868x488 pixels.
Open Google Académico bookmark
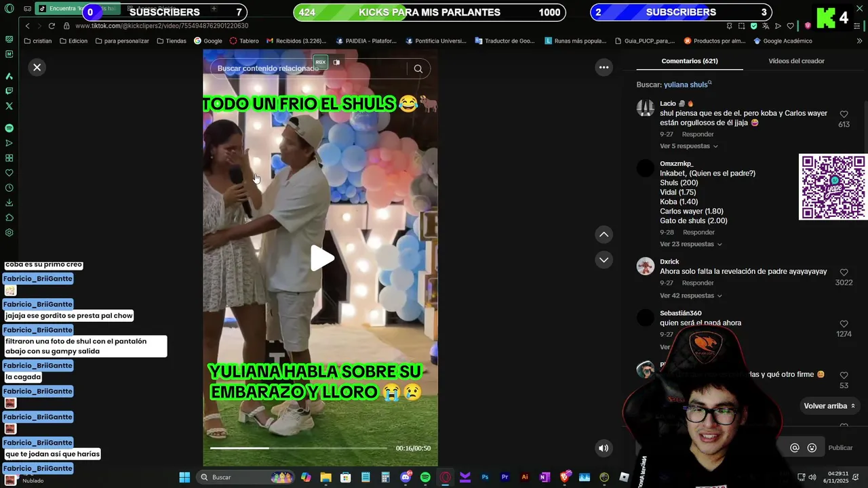tap(783, 41)
